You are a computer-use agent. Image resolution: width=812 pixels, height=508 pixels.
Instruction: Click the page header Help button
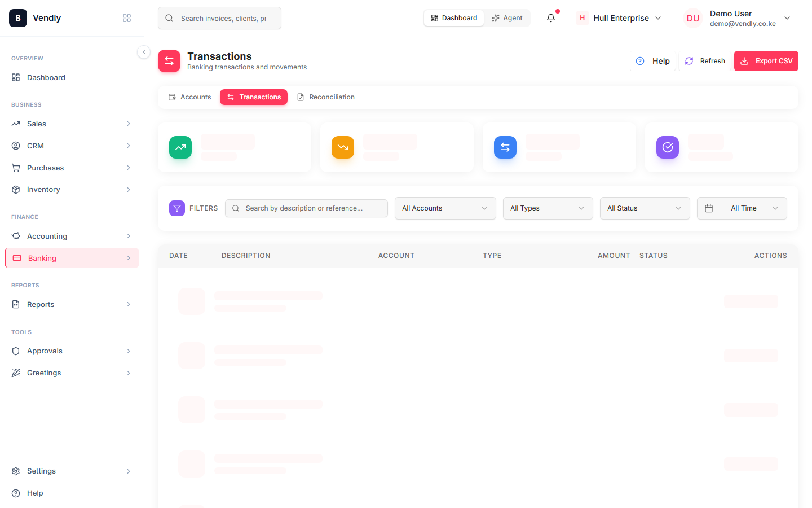[653, 61]
